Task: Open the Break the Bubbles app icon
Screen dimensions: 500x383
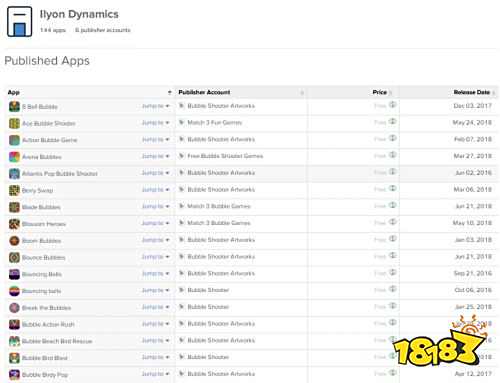Action: coord(14,308)
